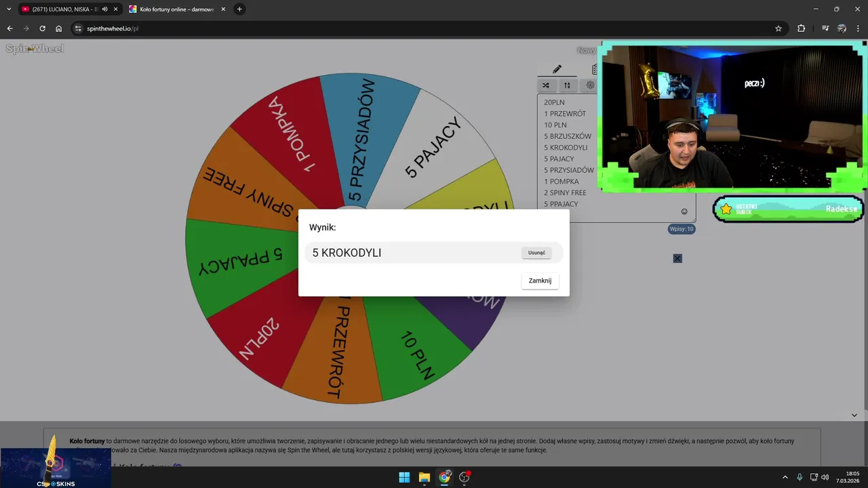
Task: Open a new browser tab
Action: [239, 9]
